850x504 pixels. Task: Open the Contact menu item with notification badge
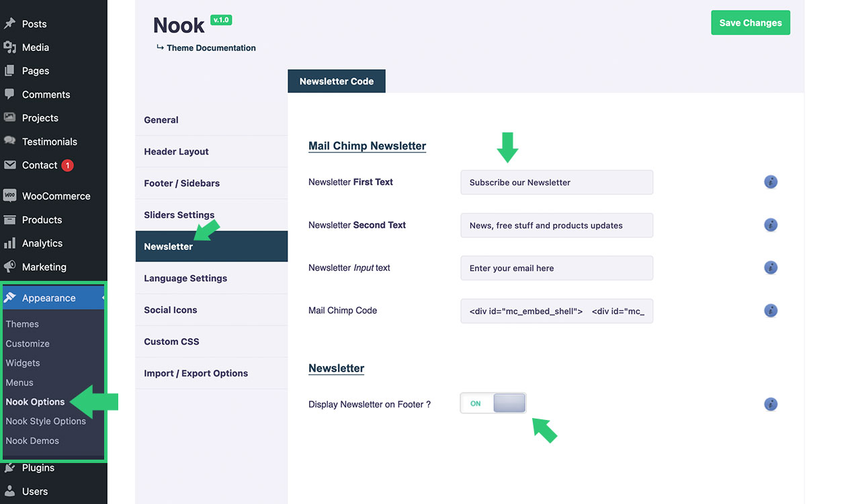[40, 165]
